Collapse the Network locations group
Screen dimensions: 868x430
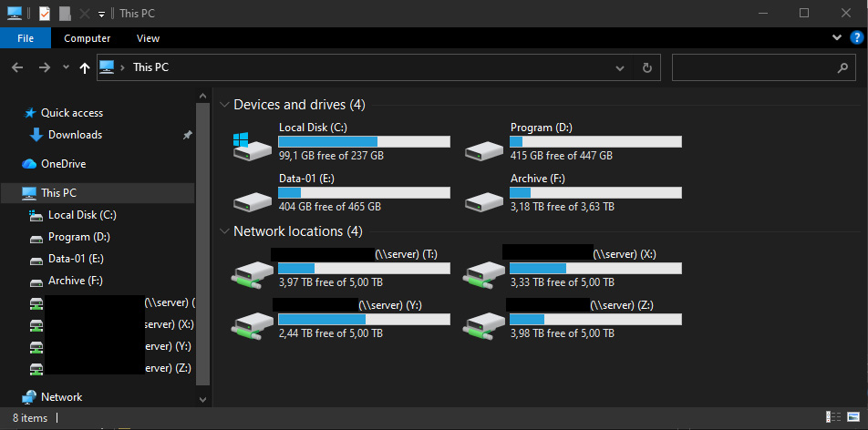(224, 230)
